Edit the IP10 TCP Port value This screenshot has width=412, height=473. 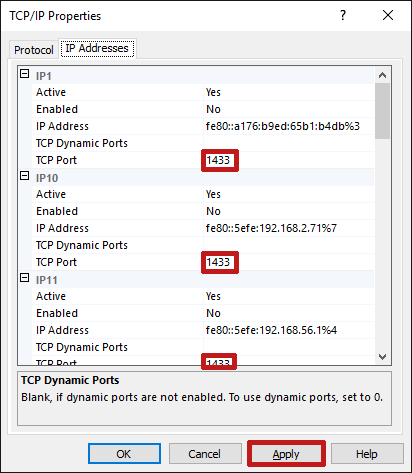click(x=289, y=262)
